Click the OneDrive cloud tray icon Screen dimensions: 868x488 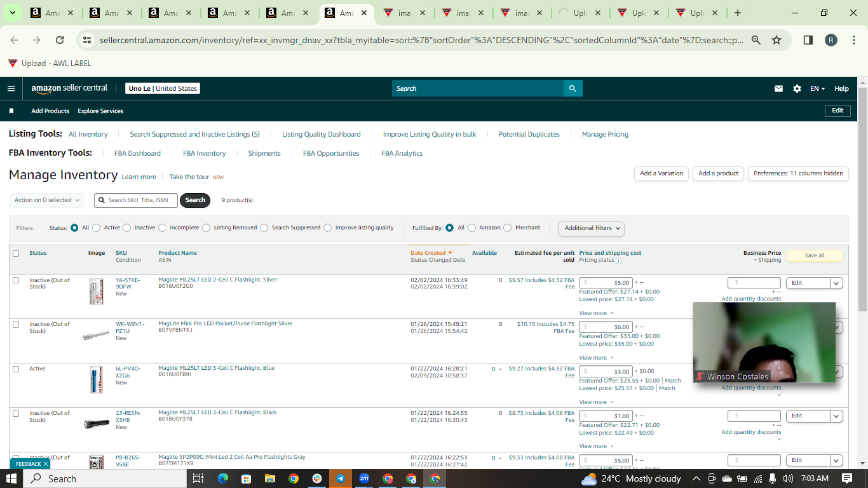(726, 478)
